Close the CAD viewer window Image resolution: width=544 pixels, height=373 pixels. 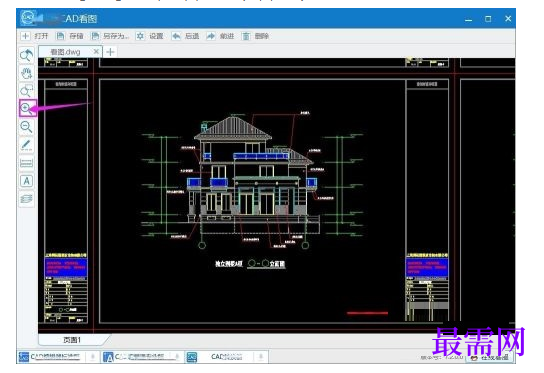[508, 19]
